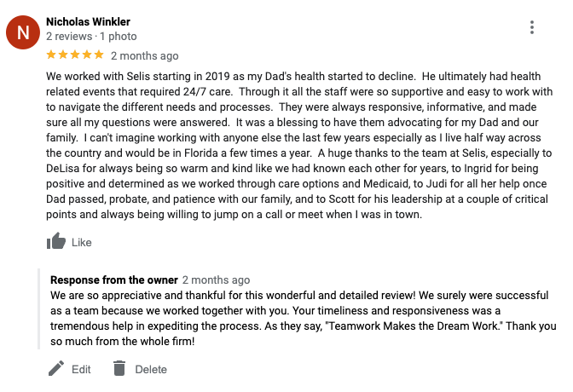This screenshot has width=573, height=392.
Task: Click the first star of the rating
Action: [51, 55]
